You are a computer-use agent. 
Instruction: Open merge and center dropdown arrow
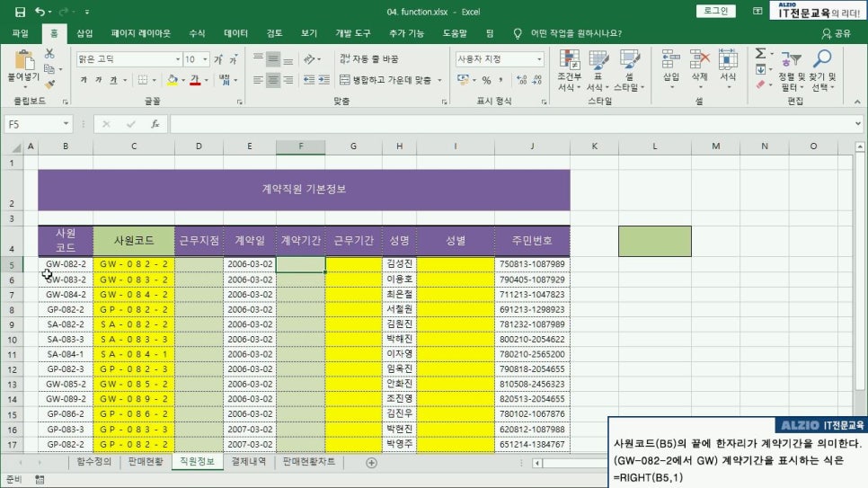439,80
